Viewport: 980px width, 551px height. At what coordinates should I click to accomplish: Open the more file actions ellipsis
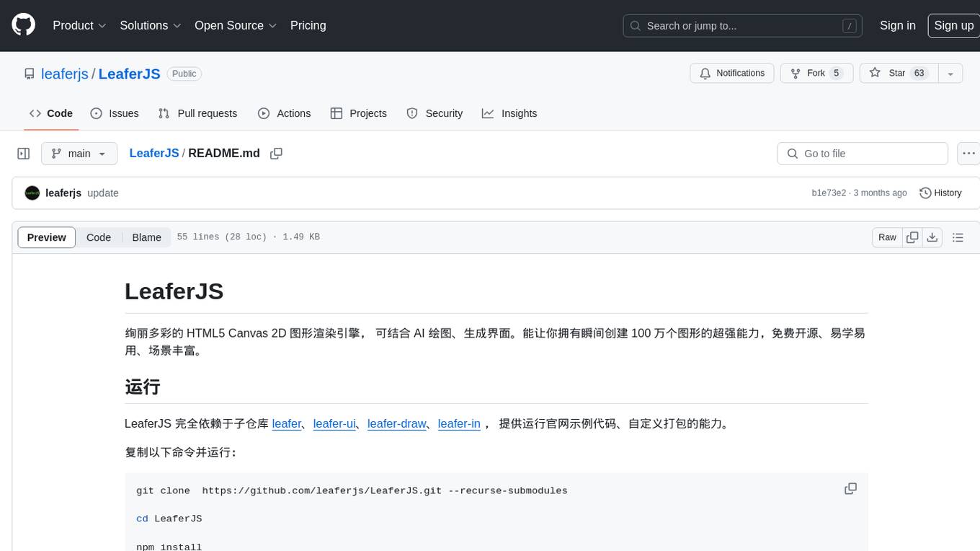pyautogui.click(x=968, y=154)
